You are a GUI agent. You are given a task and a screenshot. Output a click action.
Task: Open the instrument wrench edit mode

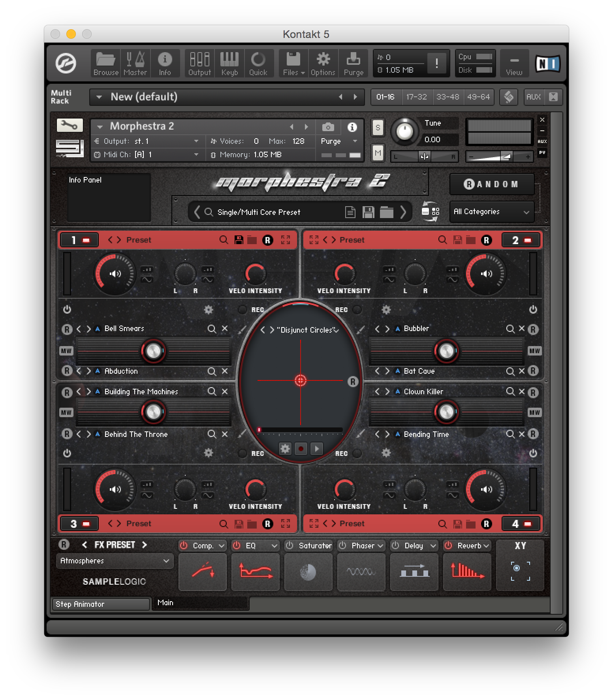(x=70, y=125)
